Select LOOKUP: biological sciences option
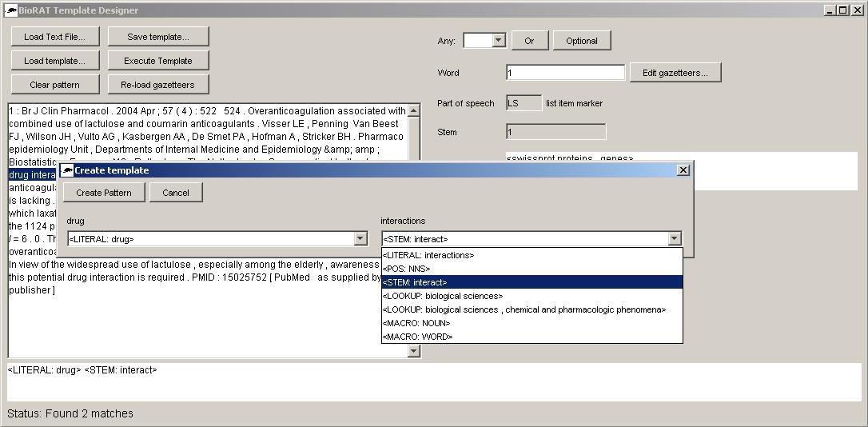Screen dimensions: 868x427 442,296
